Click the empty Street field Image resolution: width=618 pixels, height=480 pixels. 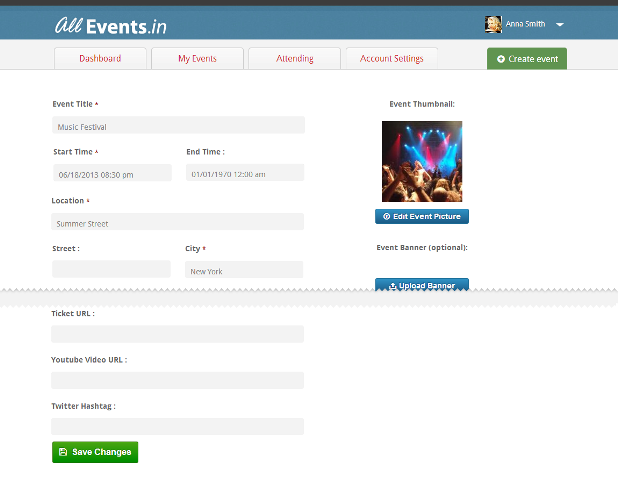(x=112, y=269)
